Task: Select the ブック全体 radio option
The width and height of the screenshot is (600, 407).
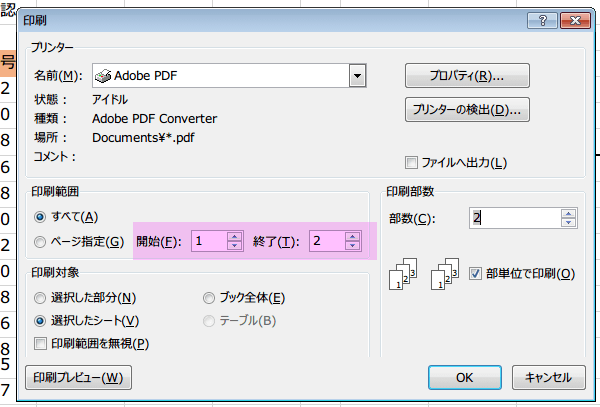Action: [209, 297]
